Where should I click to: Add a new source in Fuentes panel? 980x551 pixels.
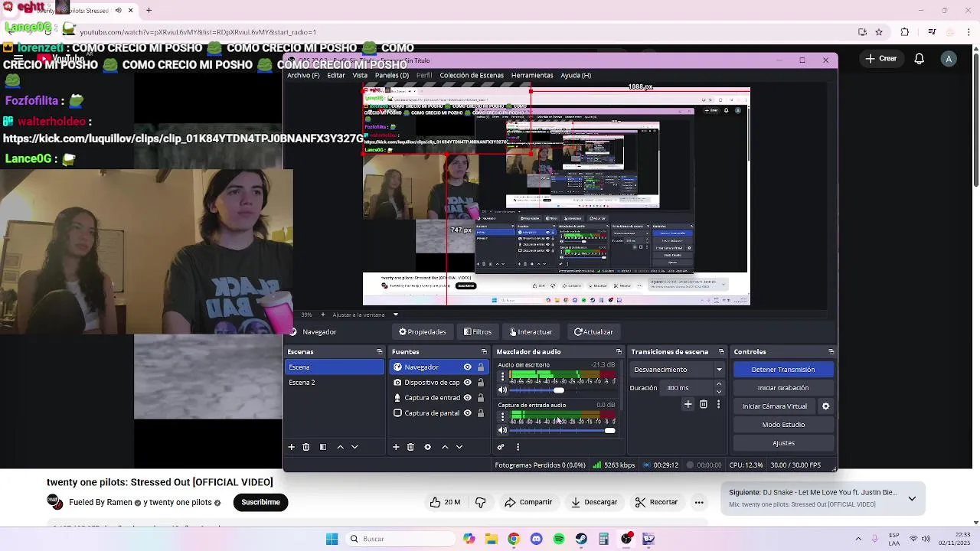(396, 447)
